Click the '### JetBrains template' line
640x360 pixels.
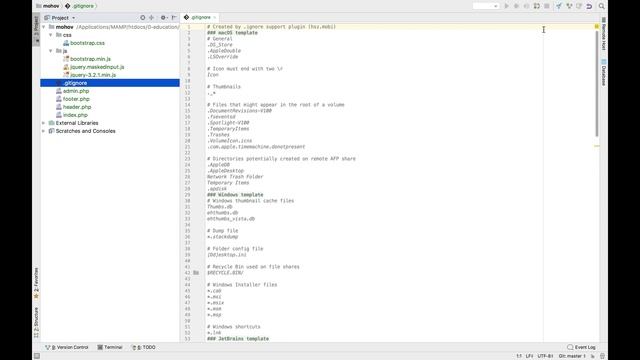[238, 339]
